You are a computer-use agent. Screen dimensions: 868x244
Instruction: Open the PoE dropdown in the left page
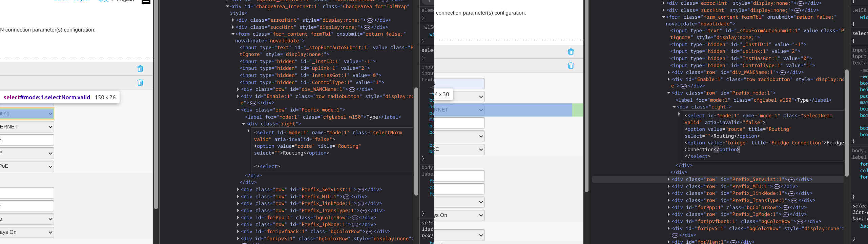click(x=26, y=166)
